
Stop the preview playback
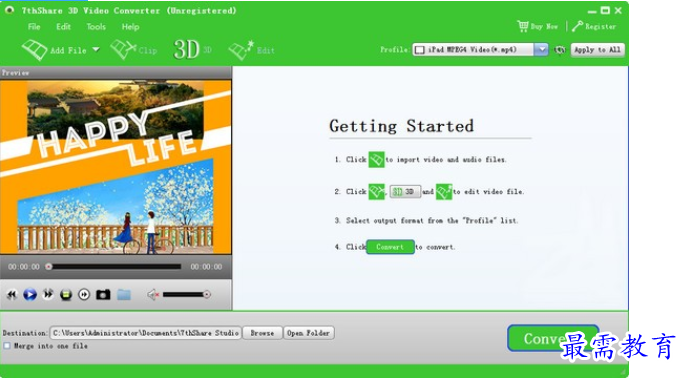66,295
